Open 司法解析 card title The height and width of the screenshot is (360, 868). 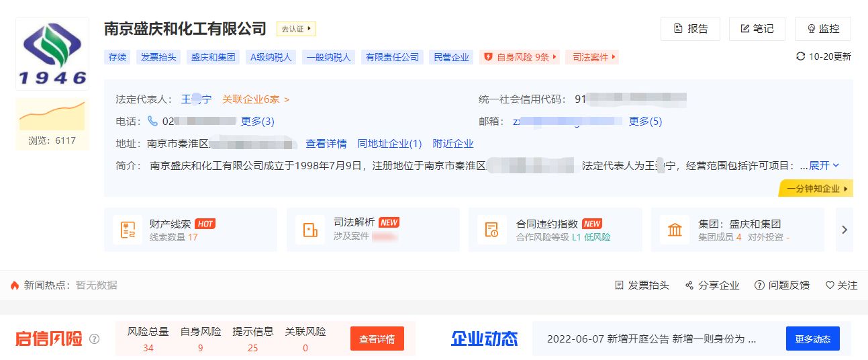[354, 223]
